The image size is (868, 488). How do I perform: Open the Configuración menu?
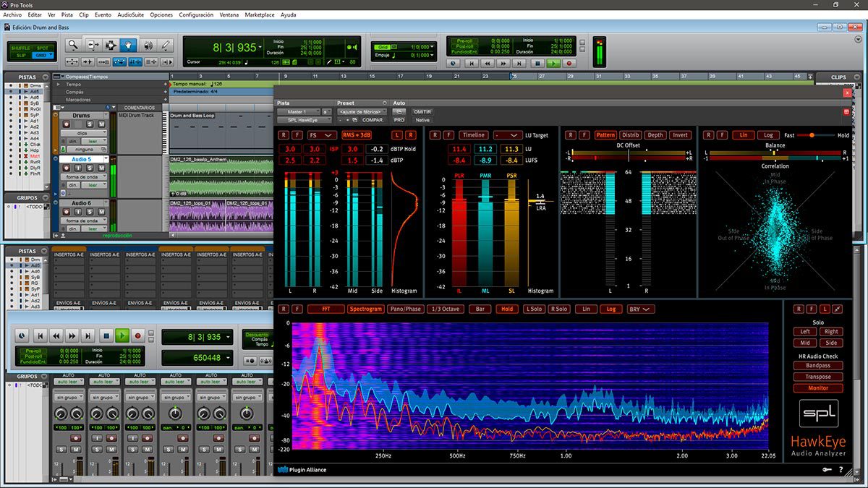(196, 14)
